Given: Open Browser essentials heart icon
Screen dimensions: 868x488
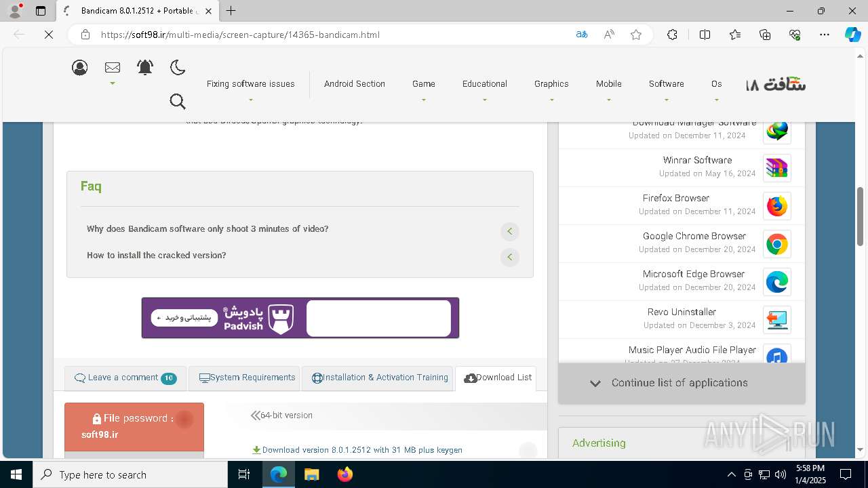Looking at the screenshot, I should [795, 35].
